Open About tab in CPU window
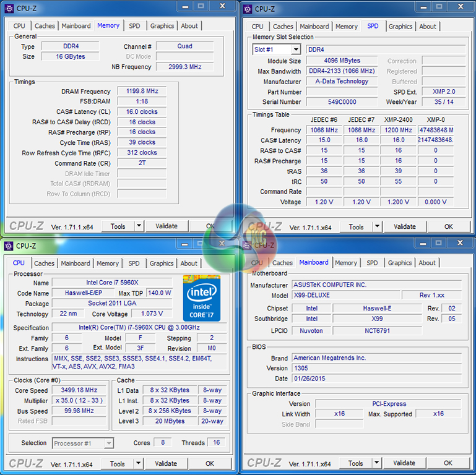 tap(189, 263)
